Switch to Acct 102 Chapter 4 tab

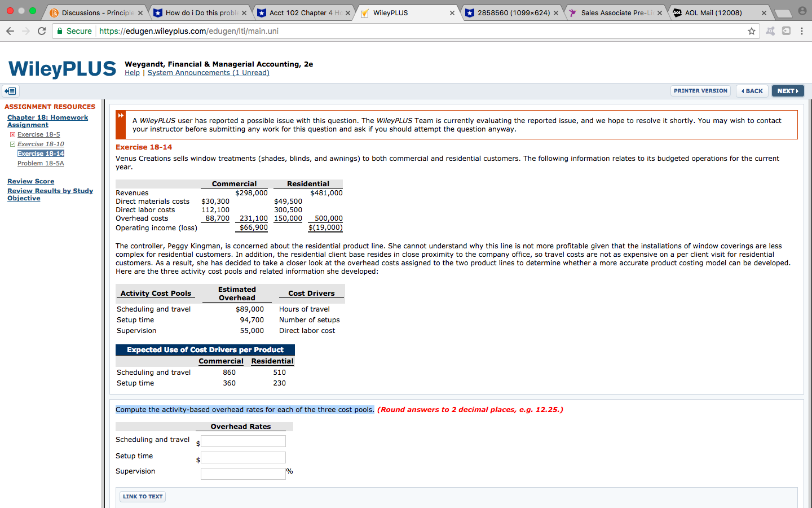304,13
